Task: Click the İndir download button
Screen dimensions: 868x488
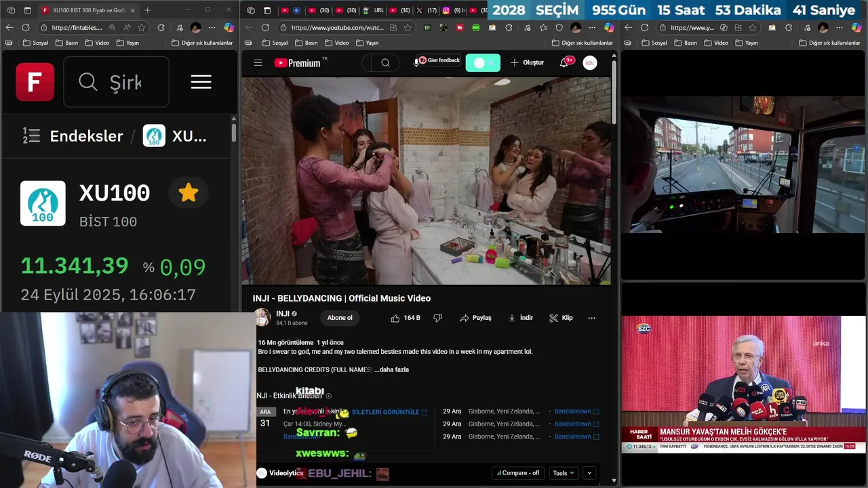Action: click(x=520, y=318)
